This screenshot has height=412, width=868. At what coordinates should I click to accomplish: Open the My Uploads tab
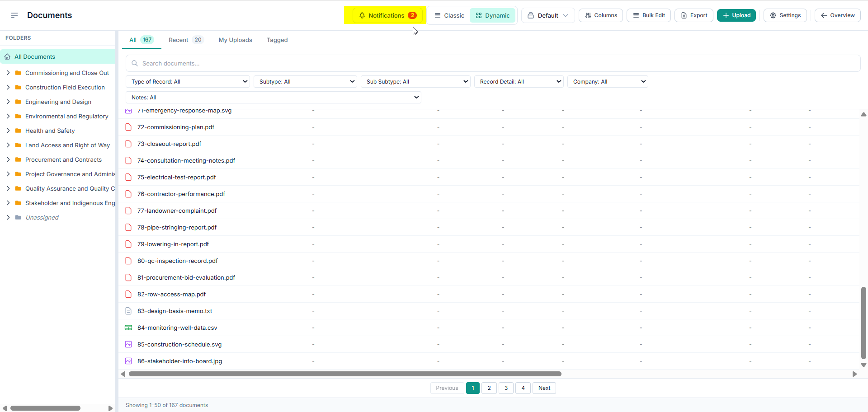tap(236, 40)
